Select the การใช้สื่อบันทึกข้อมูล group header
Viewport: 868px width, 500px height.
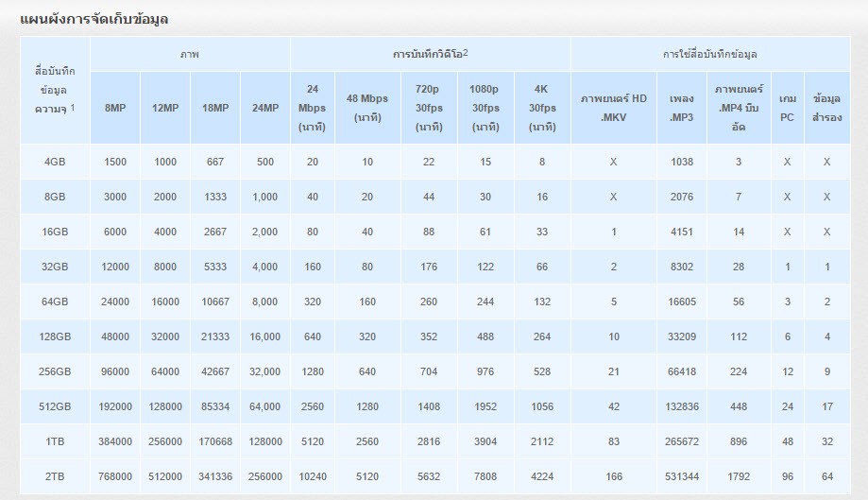[x=710, y=54]
